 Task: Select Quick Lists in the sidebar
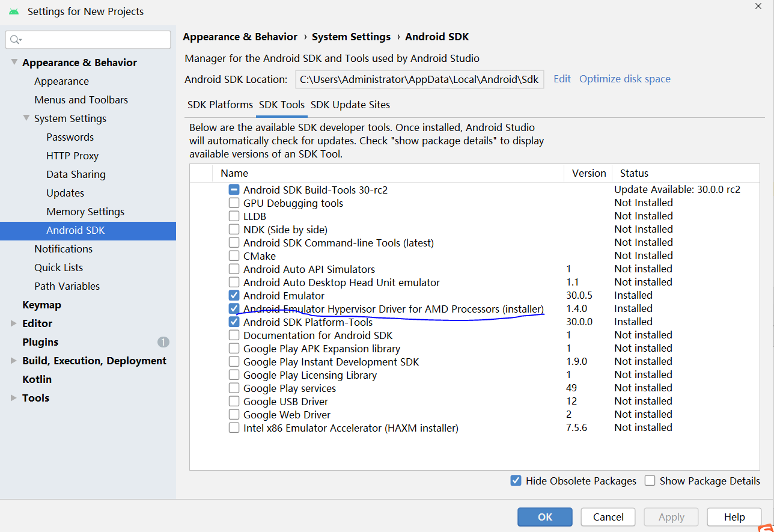tap(58, 268)
